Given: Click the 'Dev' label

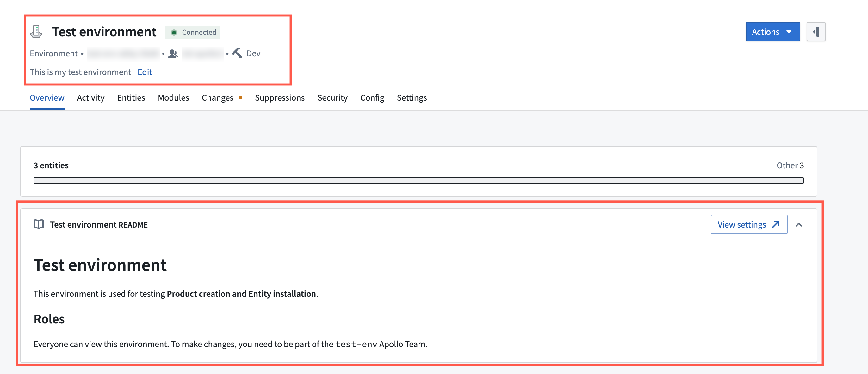Looking at the screenshot, I should pyautogui.click(x=253, y=53).
